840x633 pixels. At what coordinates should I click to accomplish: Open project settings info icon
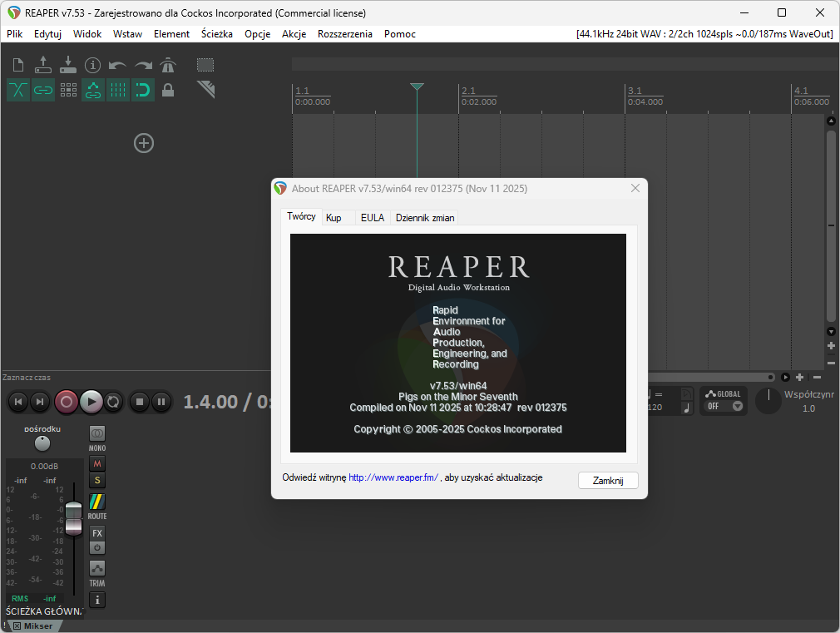coord(92,66)
